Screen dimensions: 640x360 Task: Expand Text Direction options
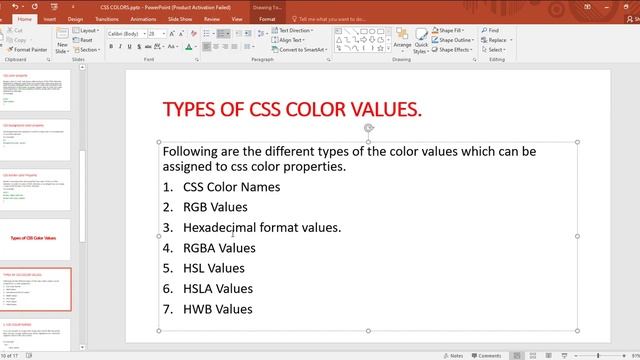coord(292,30)
